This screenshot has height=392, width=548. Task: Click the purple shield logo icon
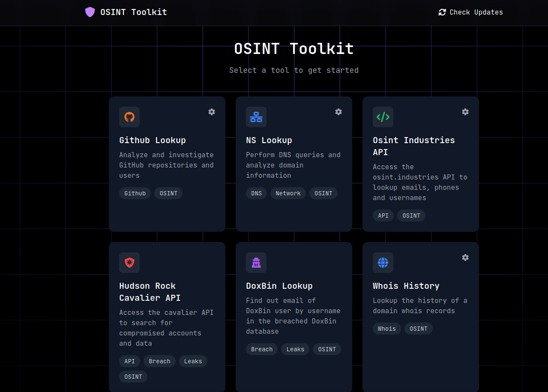[x=90, y=12]
